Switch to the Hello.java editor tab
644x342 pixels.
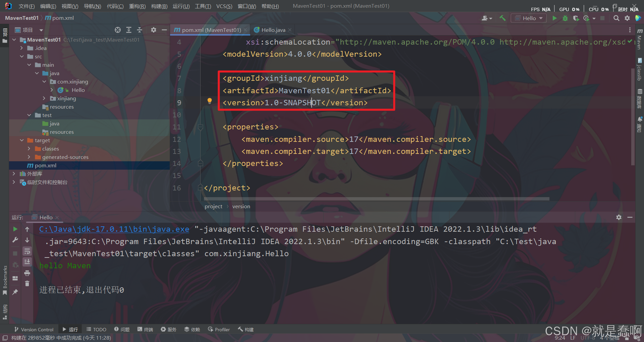click(273, 30)
